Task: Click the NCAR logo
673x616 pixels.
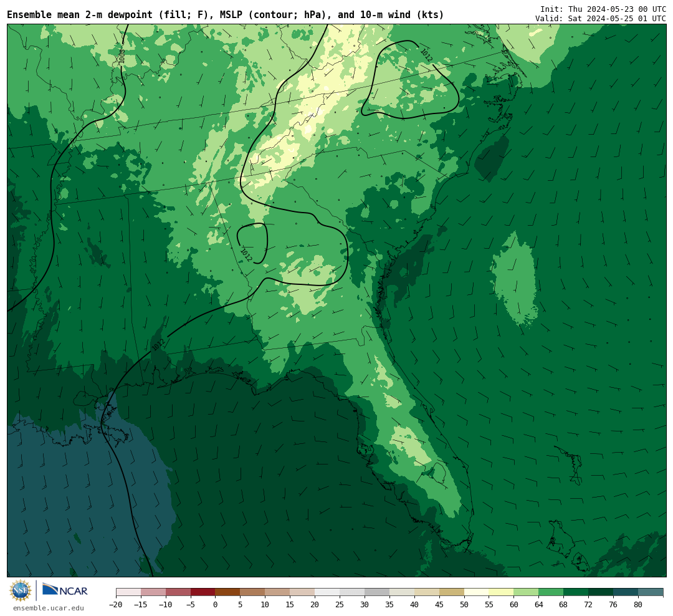Action: point(65,590)
